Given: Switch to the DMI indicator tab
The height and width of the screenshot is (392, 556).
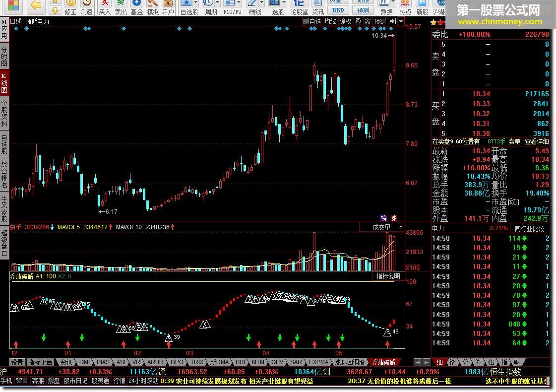Looking at the screenshot, I should point(84,362).
